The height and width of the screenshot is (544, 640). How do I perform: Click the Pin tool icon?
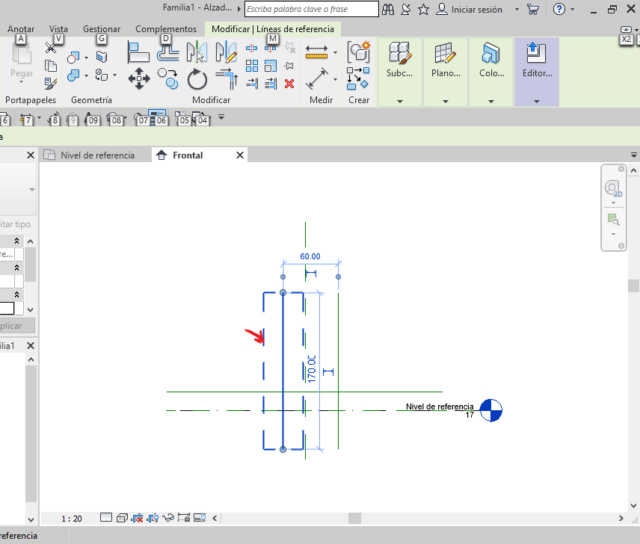point(289,66)
